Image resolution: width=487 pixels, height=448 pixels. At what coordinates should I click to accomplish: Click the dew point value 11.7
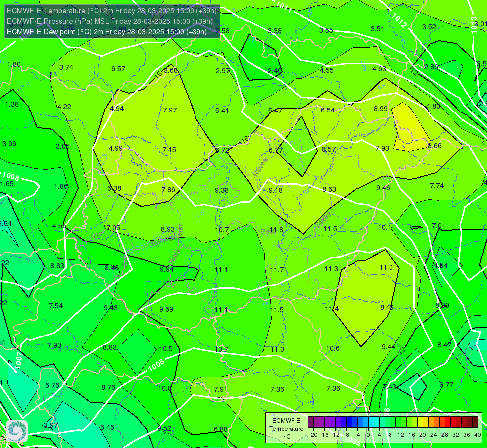click(x=277, y=270)
